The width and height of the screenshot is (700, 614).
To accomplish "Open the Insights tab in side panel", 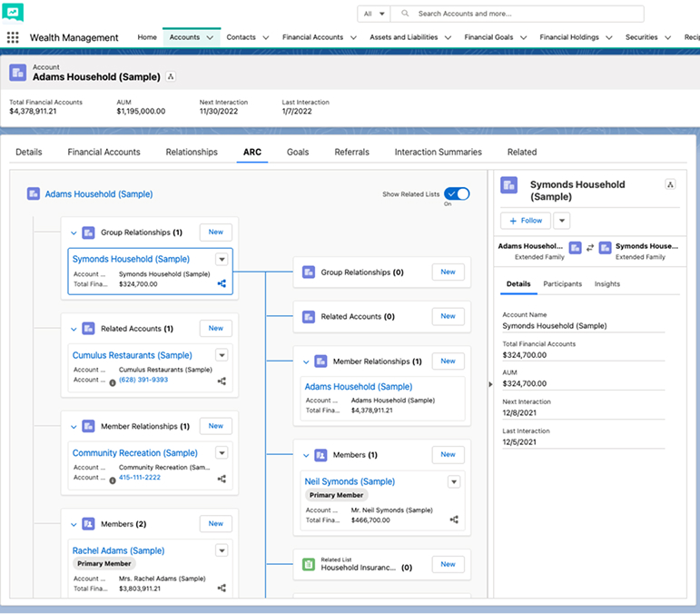I will point(607,284).
